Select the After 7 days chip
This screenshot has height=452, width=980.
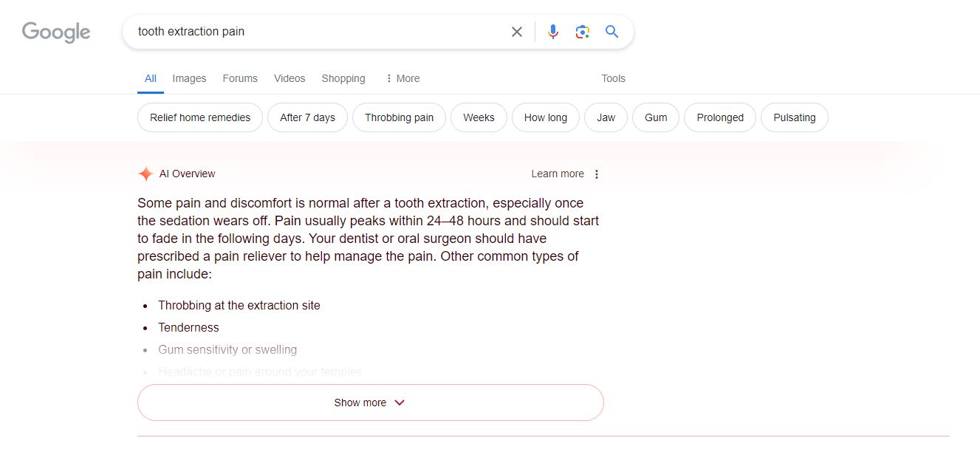click(x=307, y=117)
